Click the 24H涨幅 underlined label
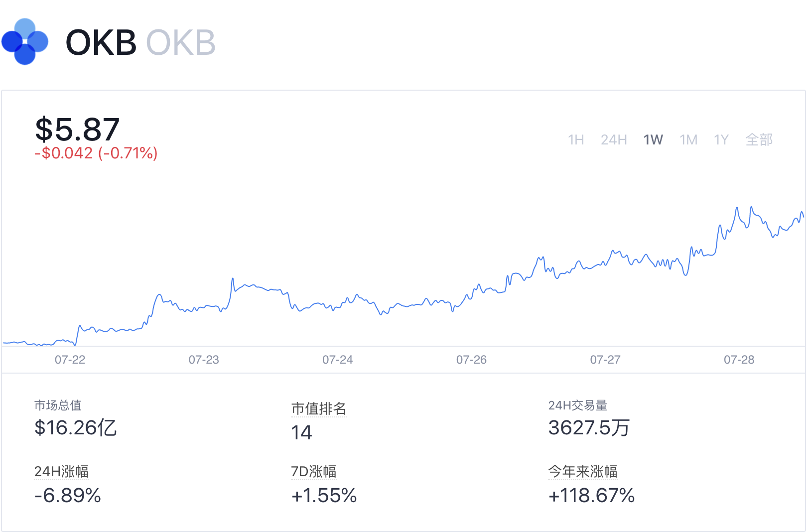807x532 pixels. pyautogui.click(x=61, y=471)
